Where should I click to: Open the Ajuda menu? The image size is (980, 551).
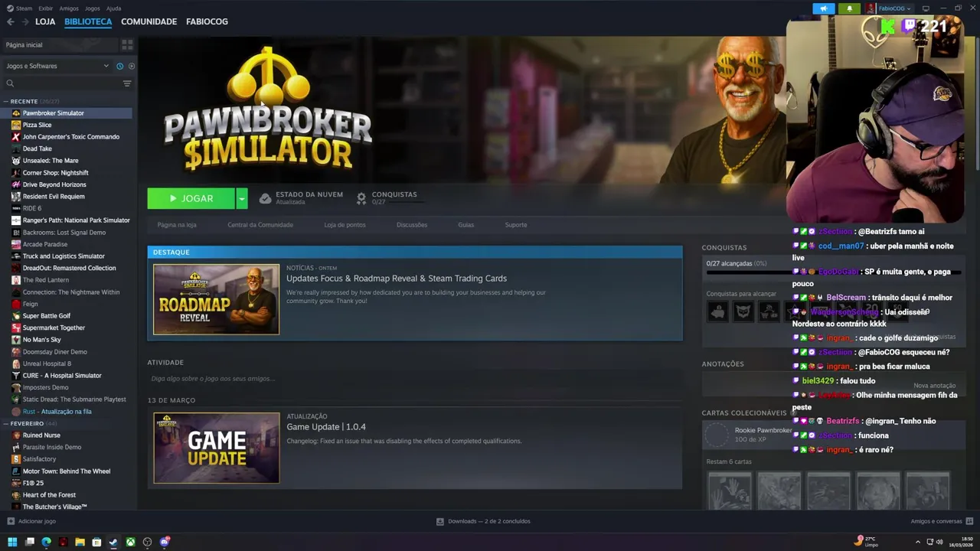[113, 8]
